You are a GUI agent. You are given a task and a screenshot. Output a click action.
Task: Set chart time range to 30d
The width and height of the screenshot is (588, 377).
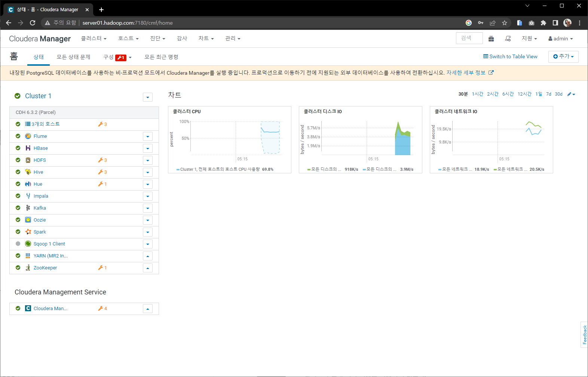558,94
